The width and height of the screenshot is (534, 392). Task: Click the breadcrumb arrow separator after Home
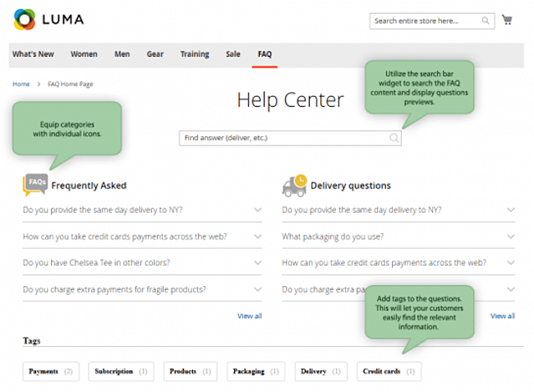pyautogui.click(x=39, y=84)
